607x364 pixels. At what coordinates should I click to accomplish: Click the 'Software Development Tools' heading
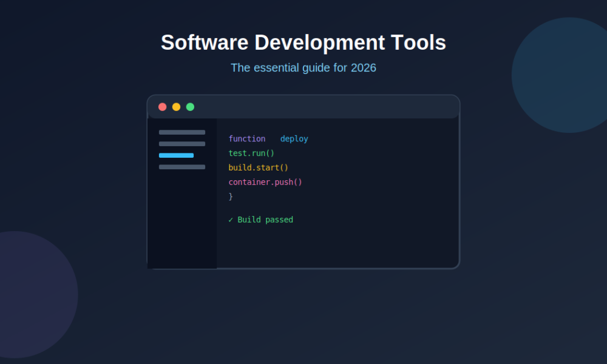click(303, 42)
